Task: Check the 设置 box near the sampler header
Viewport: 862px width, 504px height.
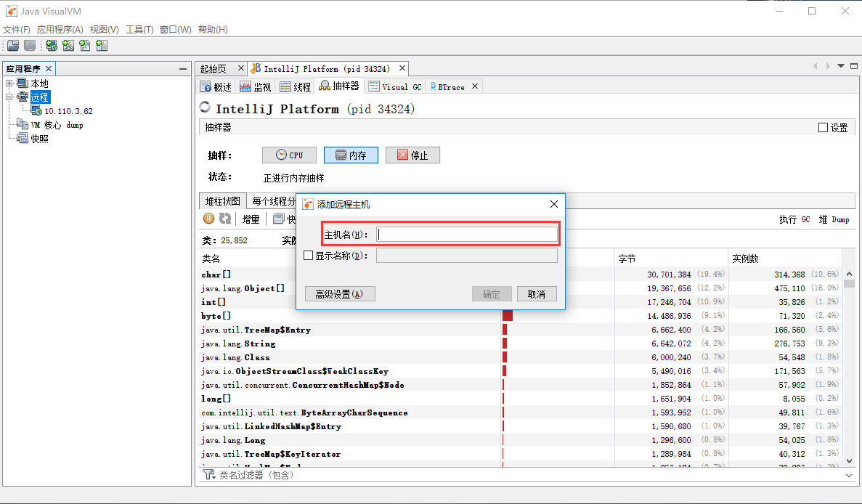Action: [x=821, y=127]
